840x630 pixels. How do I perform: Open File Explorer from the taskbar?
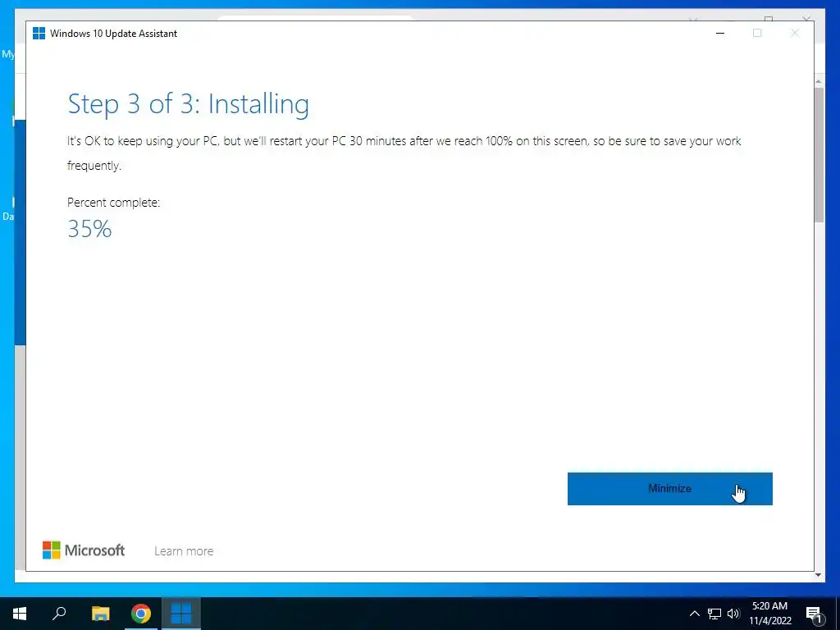[x=100, y=614]
